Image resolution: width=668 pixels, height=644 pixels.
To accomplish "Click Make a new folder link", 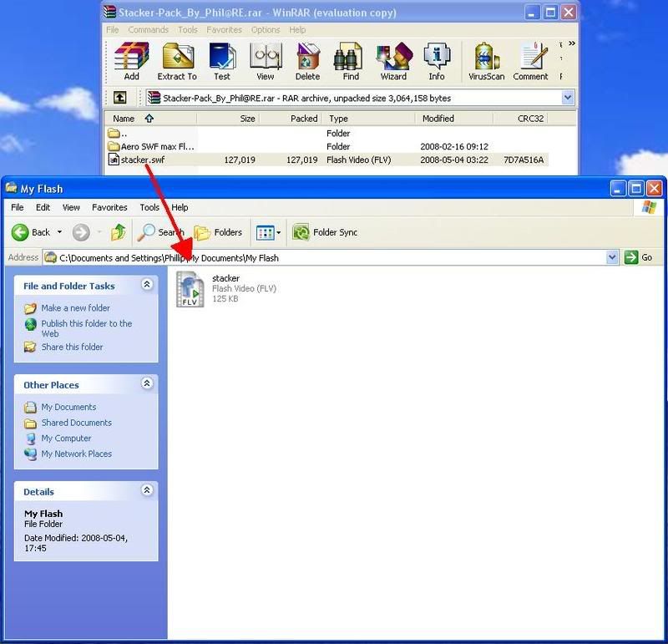I will 75,307.
